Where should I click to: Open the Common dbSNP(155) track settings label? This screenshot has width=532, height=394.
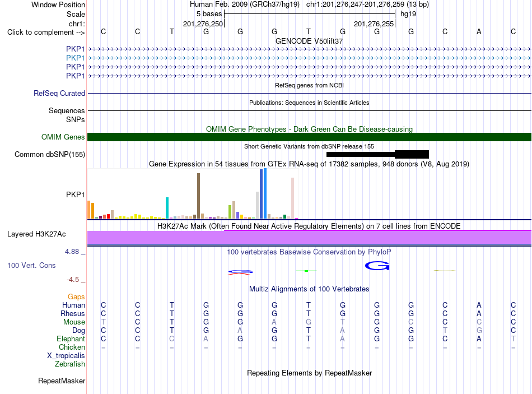[x=50, y=154]
